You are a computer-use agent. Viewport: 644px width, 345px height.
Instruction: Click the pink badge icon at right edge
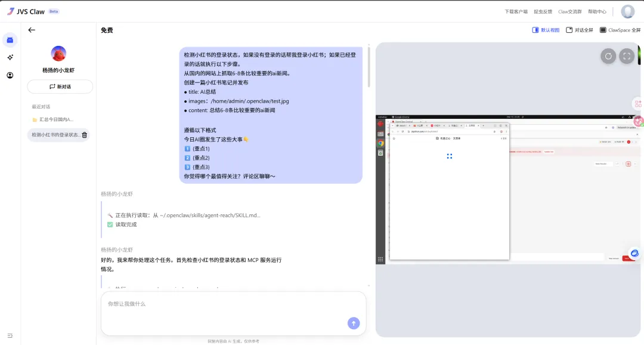click(638, 121)
